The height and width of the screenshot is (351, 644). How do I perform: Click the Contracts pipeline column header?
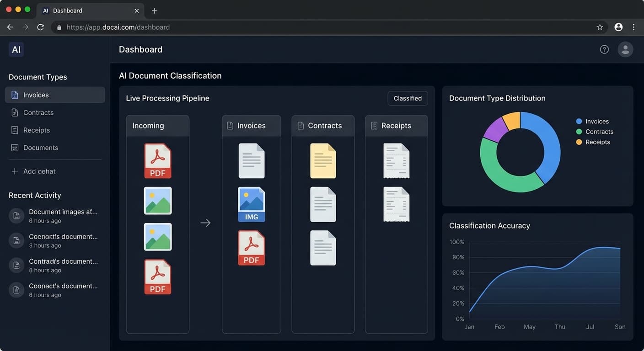click(x=323, y=126)
